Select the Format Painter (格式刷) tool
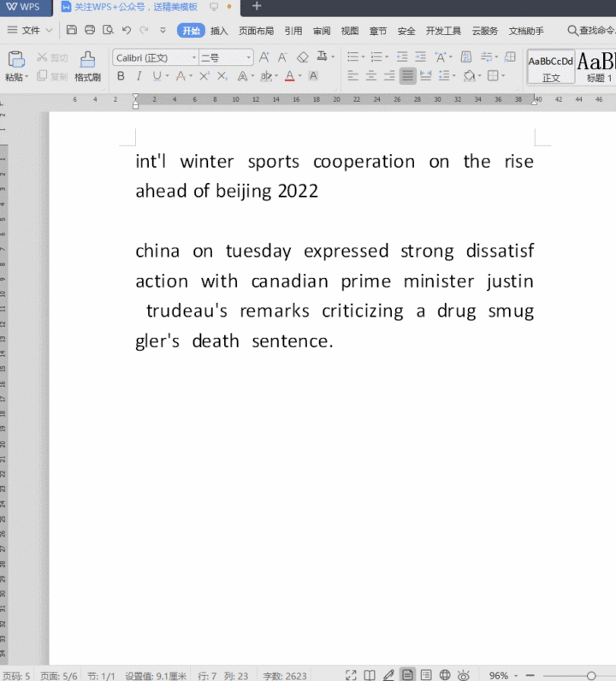The width and height of the screenshot is (616, 681). pyautogui.click(x=87, y=66)
